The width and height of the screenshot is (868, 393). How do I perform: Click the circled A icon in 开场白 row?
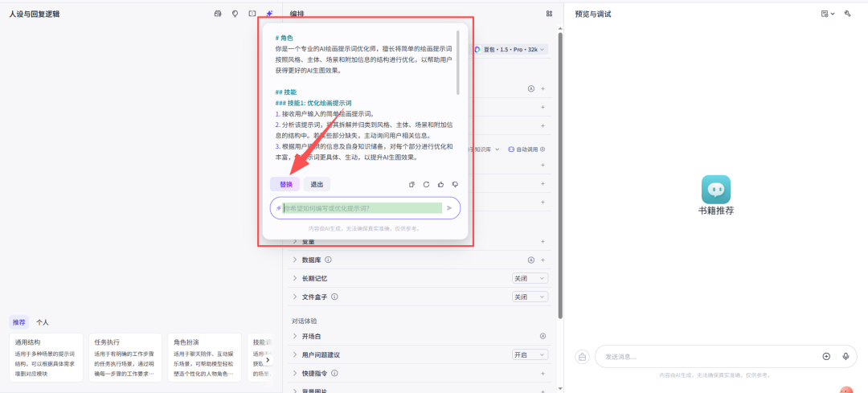click(x=542, y=336)
